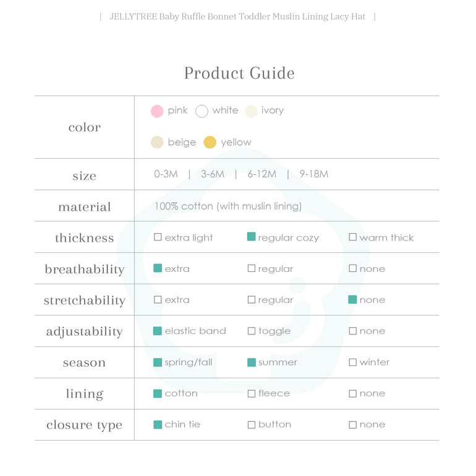Viewport: 476px width, 476px height.
Task: Pick the 6-12M size option
Action: (x=262, y=174)
